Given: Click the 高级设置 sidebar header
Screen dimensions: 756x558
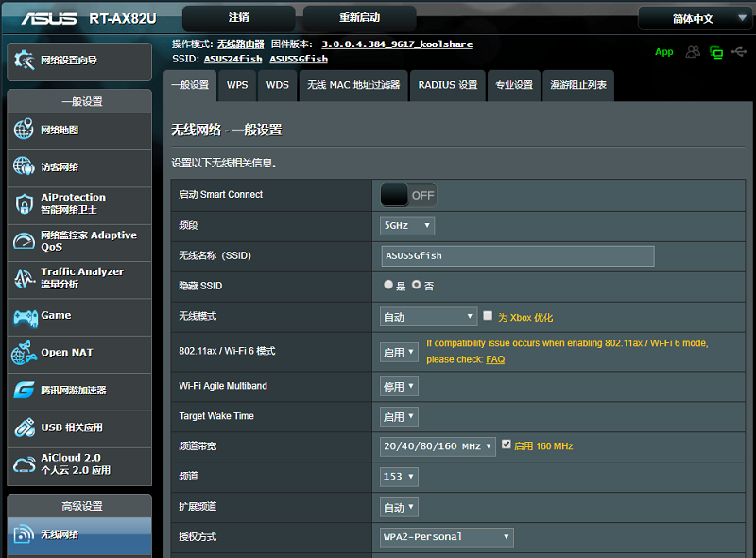Looking at the screenshot, I should point(79,506).
